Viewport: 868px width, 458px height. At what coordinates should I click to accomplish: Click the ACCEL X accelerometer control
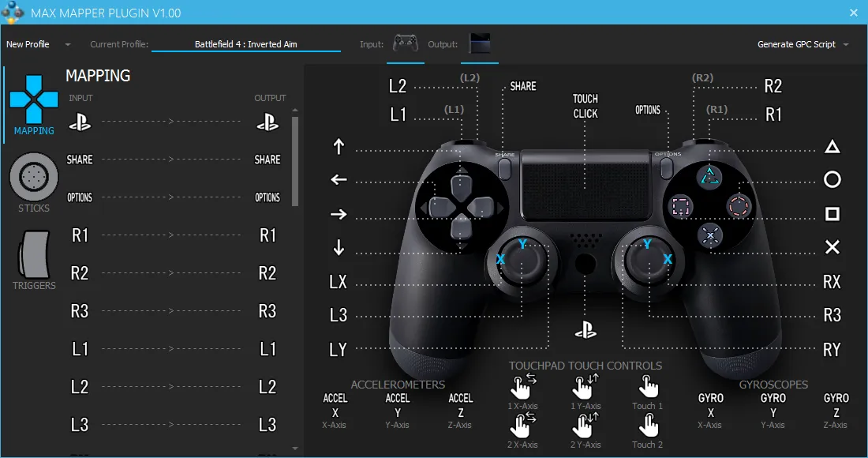335,411
